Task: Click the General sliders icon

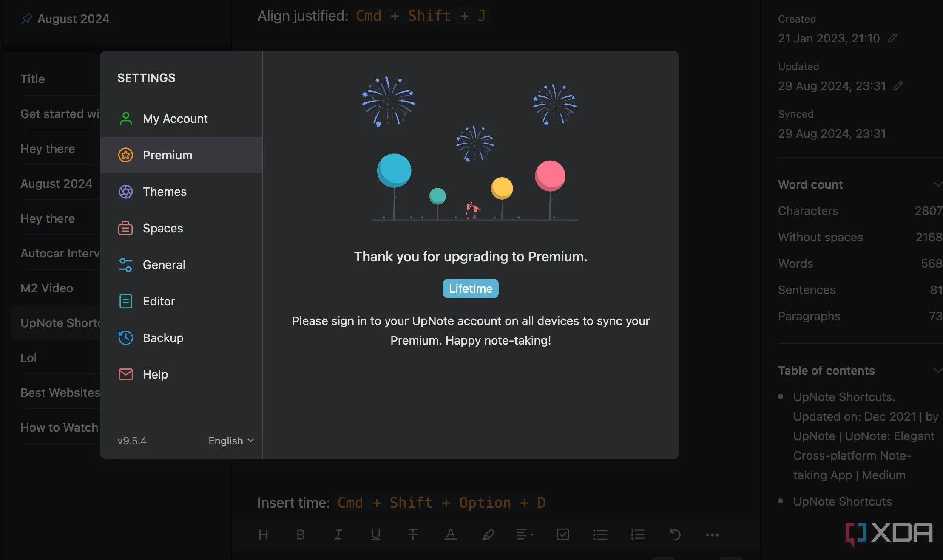Action: 125,265
